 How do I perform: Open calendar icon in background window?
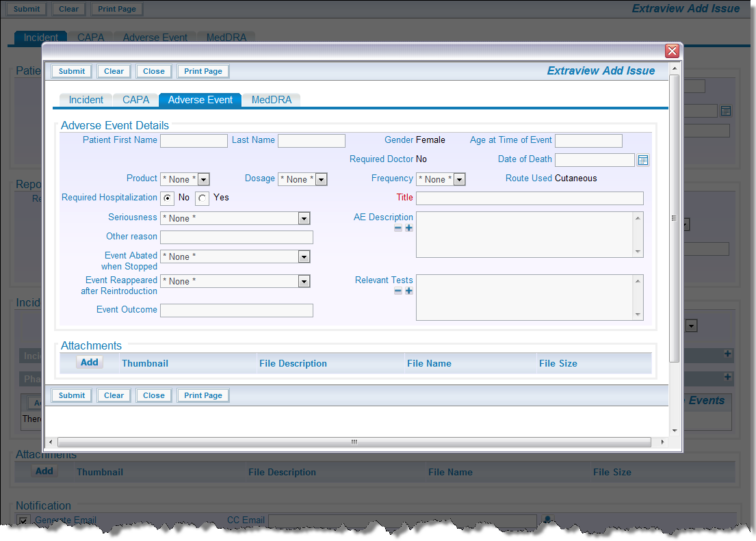726,111
